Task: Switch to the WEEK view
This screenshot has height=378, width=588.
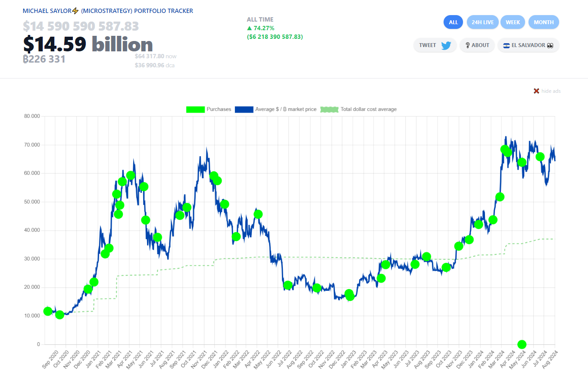Action: click(513, 22)
